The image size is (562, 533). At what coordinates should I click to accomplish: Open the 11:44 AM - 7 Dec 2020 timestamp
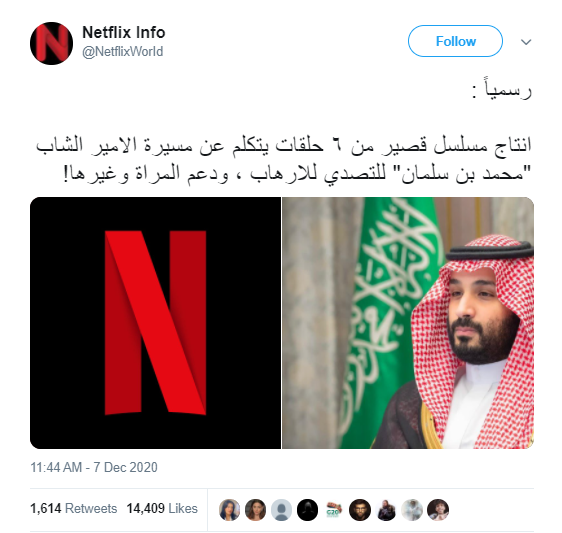[x=94, y=467]
